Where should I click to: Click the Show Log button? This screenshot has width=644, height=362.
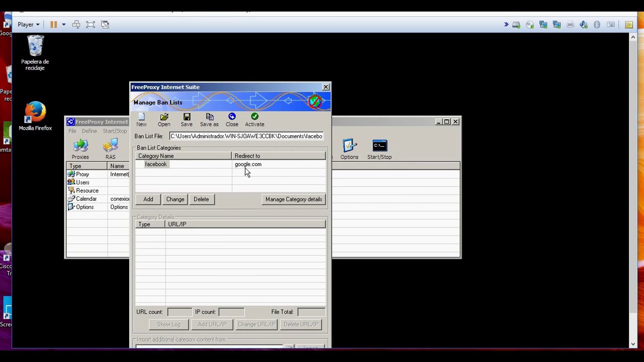169,324
